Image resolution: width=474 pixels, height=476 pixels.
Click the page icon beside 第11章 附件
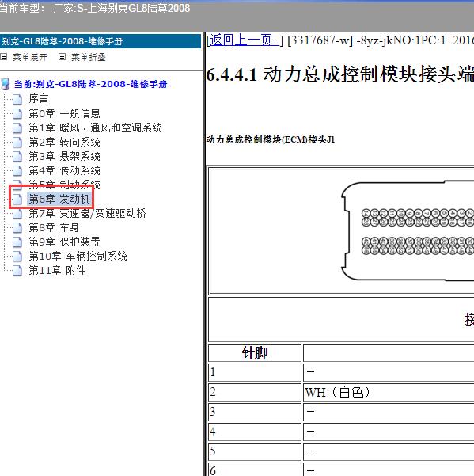17,271
